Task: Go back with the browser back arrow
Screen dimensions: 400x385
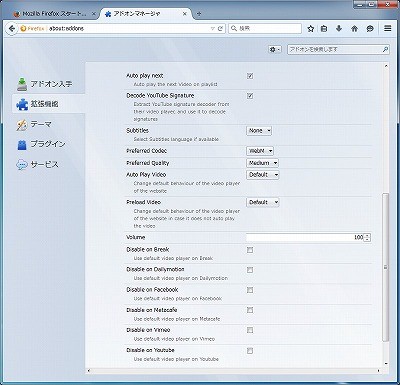Action: pos(12,29)
